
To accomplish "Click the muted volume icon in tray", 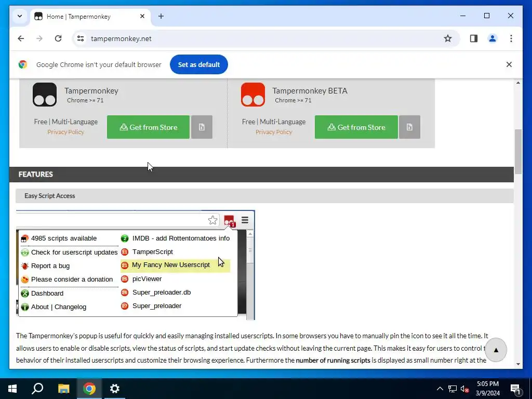I will [465, 389].
